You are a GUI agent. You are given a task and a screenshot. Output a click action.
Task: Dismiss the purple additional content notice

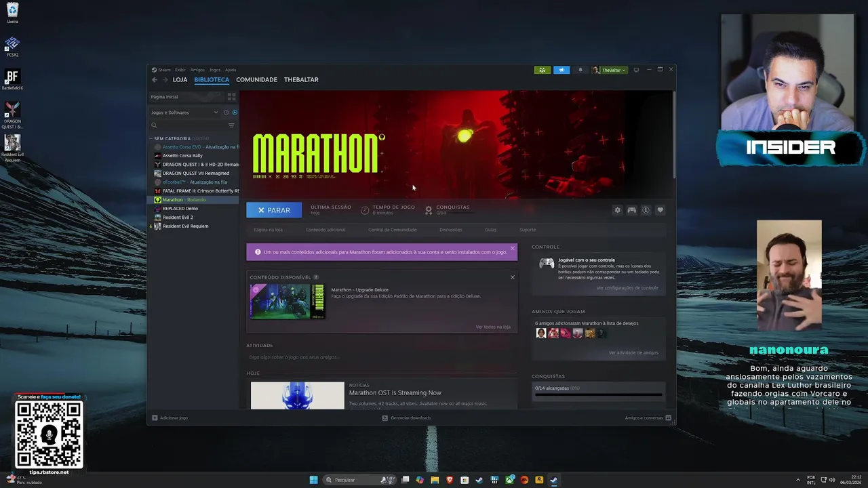pyautogui.click(x=513, y=249)
